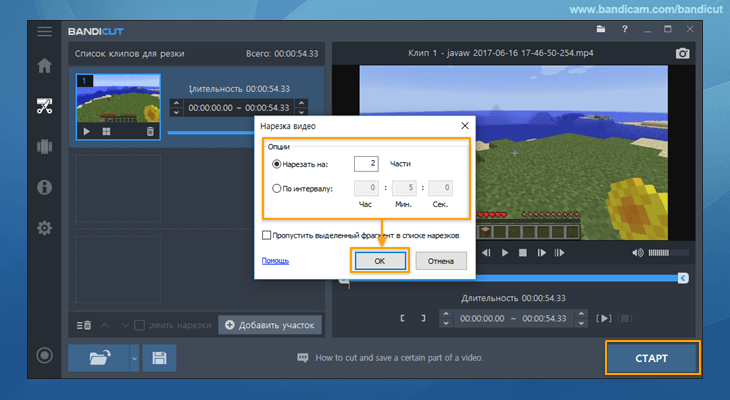
Task: Click the 'Добавить участок' button
Action: coord(271,324)
